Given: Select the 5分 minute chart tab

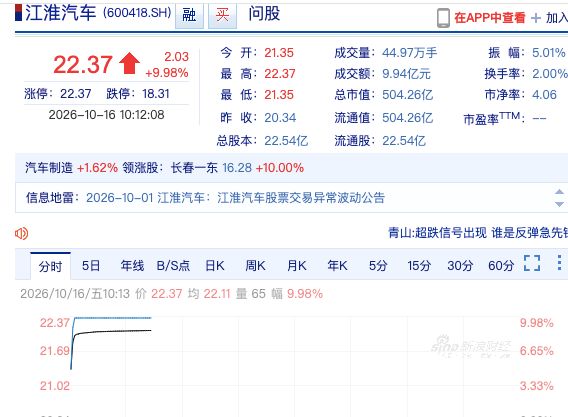Looking at the screenshot, I should click(x=378, y=266).
